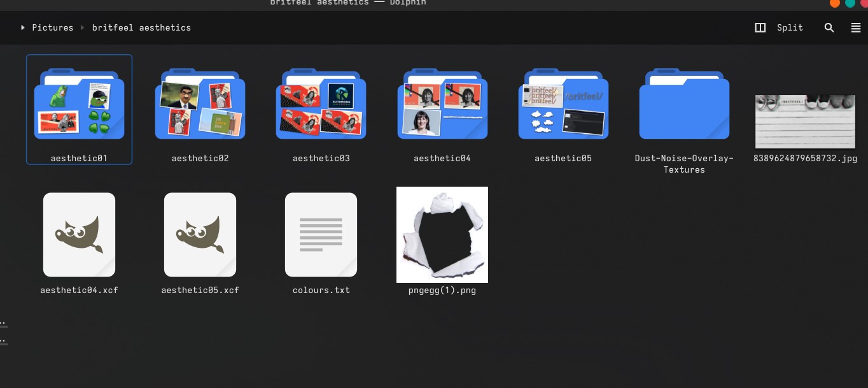Image resolution: width=868 pixels, height=388 pixels.
Task: Select the aesthetic05.xcf GIMP file icon
Action: 200,234
